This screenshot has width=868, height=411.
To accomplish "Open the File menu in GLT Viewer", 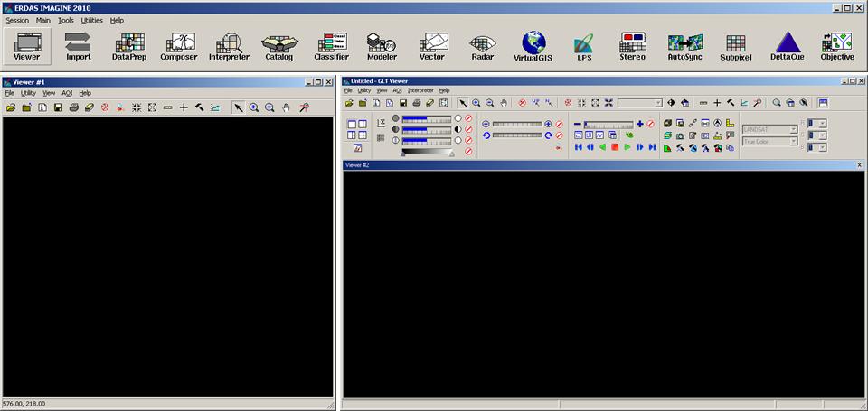I will [347, 90].
